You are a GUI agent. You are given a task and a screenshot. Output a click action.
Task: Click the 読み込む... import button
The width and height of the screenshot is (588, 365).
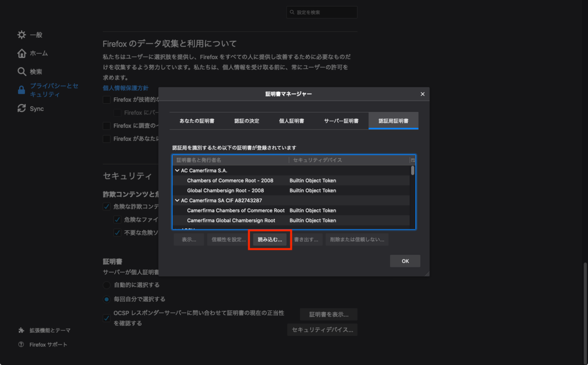[x=270, y=240]
